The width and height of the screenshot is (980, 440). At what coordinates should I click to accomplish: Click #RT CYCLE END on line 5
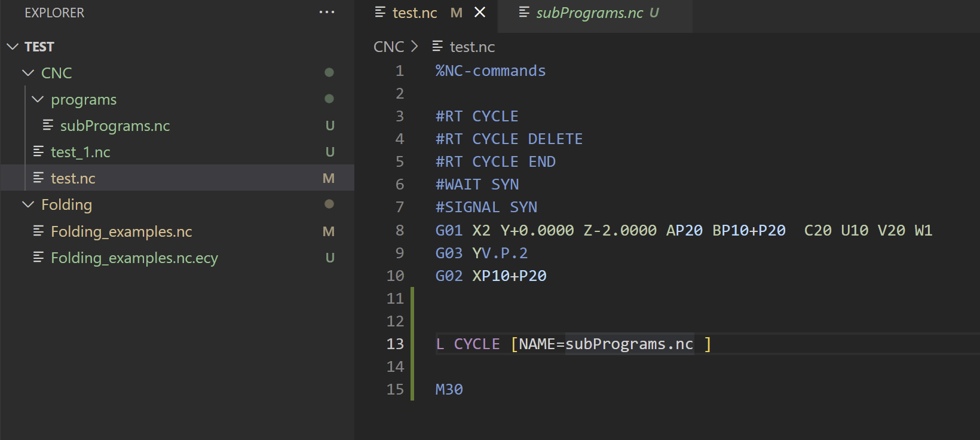(495, 161)
